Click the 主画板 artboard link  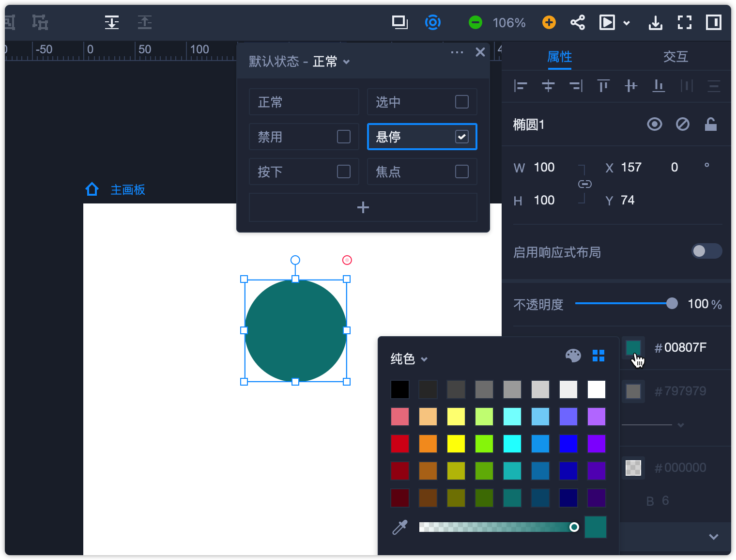pyautogui.click(x=127, y=190)
